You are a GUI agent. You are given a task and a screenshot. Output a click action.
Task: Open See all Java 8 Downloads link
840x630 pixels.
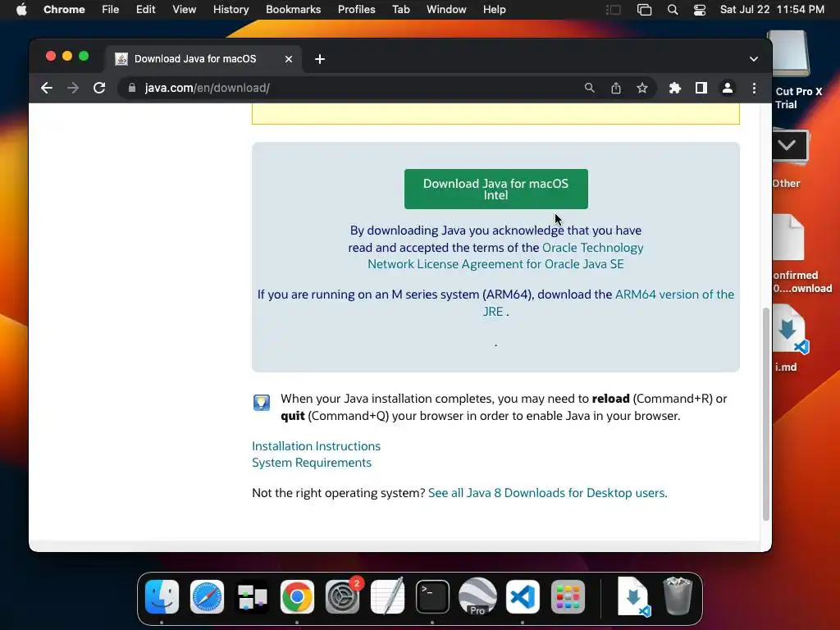click(x=547, y=493)
